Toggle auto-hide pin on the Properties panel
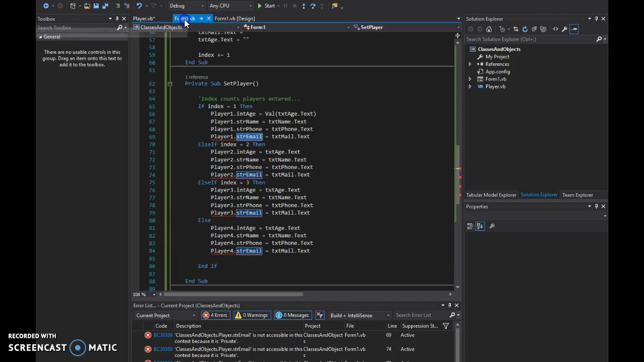The image size is (644, 362). (x=596, y=207)
